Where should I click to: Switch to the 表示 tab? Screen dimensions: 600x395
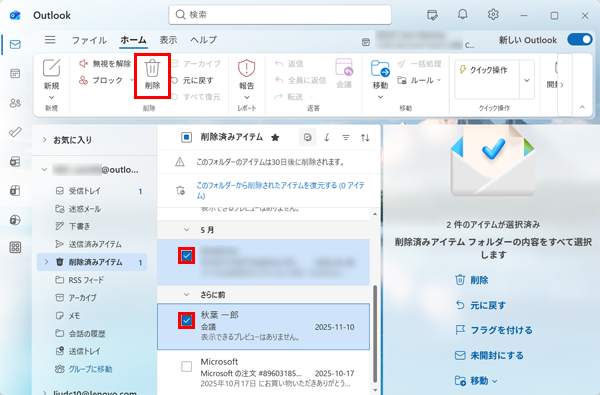click(x=168, y=40)
